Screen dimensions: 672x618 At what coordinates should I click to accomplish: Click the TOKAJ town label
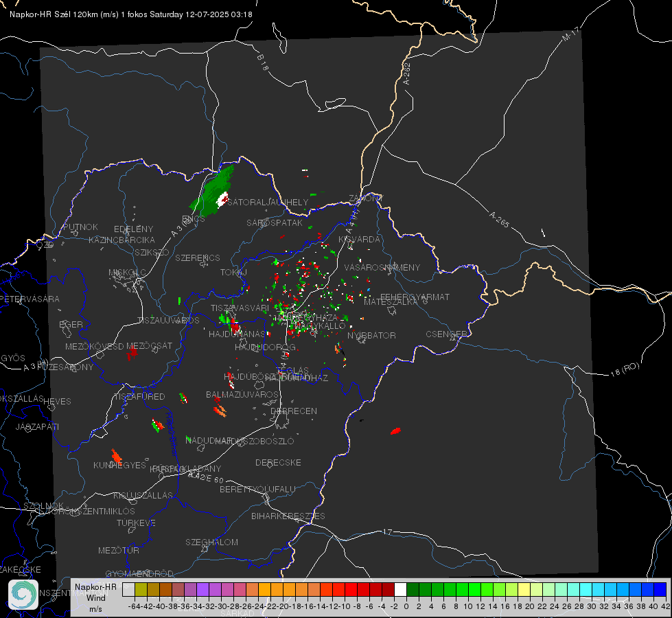pyautogui.click(x=233, y=273)
